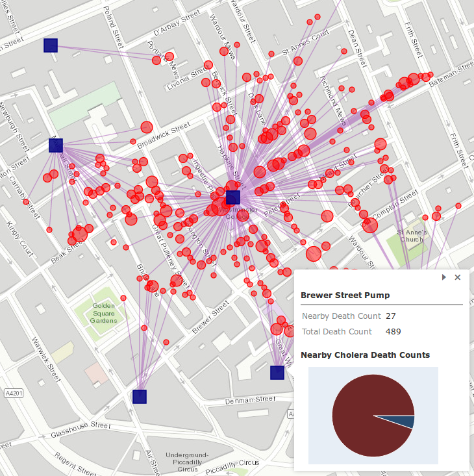
Task: Click the Golden Square Gardens label
Action: click(104, 313)
